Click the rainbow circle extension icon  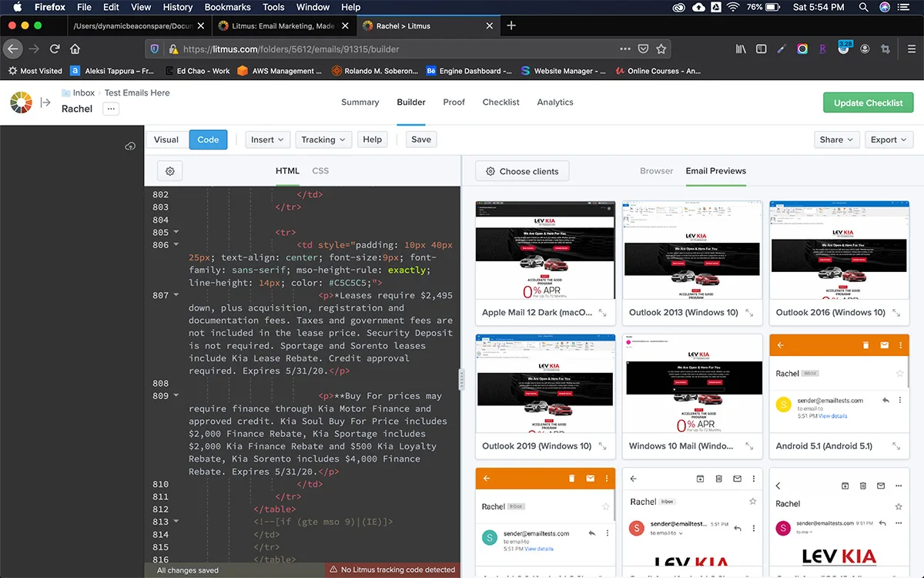click(x=802, y=49)
